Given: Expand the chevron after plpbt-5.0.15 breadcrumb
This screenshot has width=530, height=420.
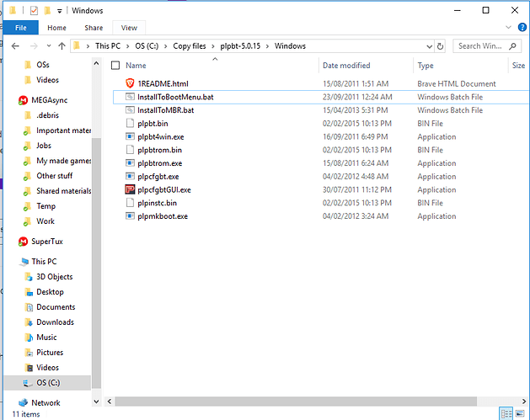Looking at the screenshot, I should coord(267,46).
